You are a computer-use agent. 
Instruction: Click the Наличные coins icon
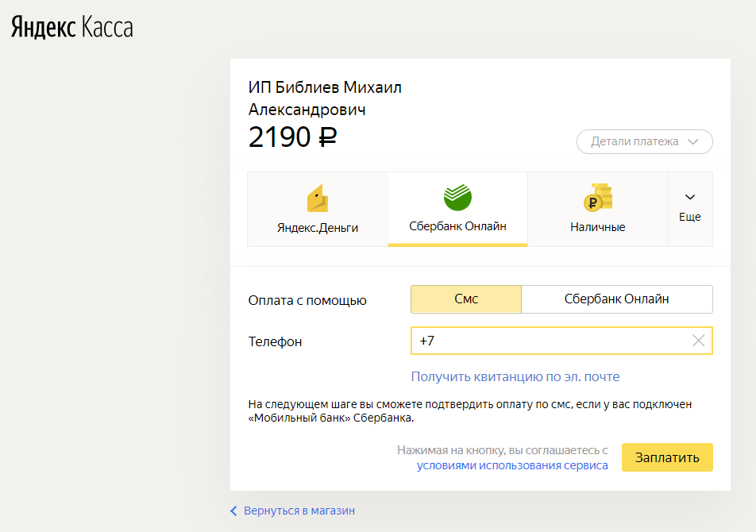[598, 198]
